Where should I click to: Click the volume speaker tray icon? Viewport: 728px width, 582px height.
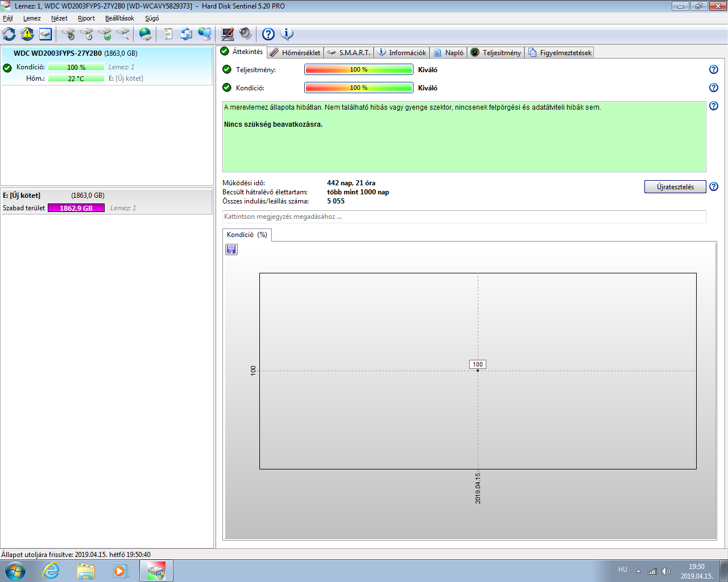coord(666,571)
